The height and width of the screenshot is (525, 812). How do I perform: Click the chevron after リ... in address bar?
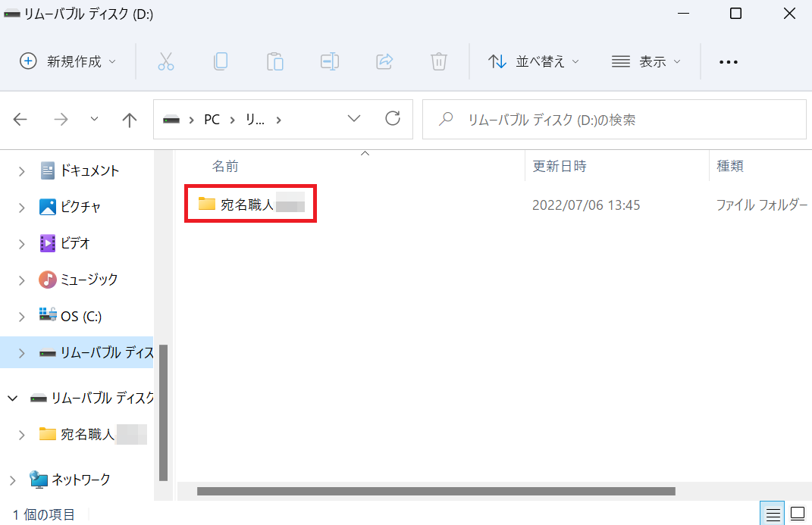coord(278,120)
